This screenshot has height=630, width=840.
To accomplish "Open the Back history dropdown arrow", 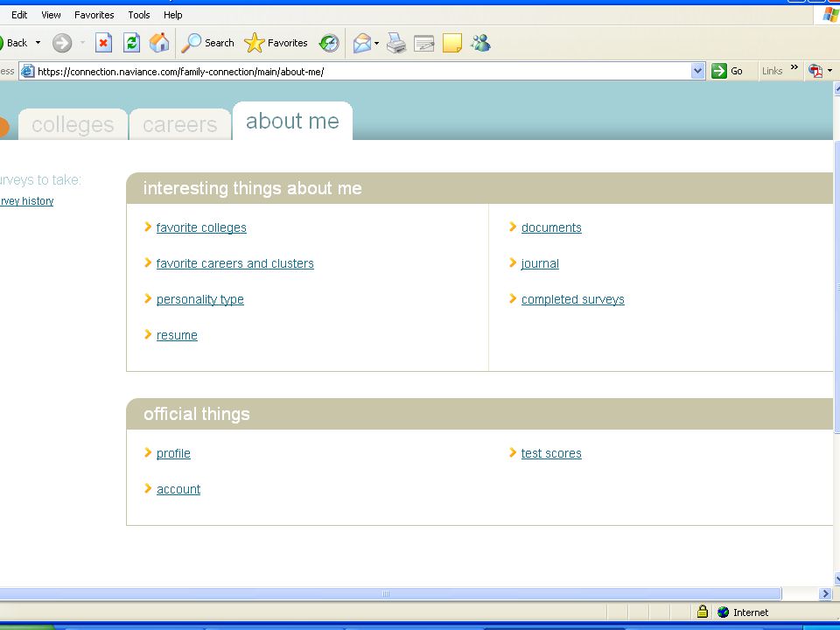I will [38, 43].
